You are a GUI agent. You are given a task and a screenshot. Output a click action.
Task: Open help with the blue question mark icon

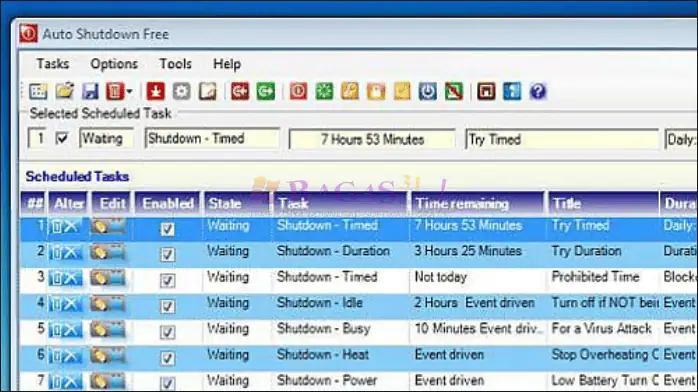(x=538, y=91)
